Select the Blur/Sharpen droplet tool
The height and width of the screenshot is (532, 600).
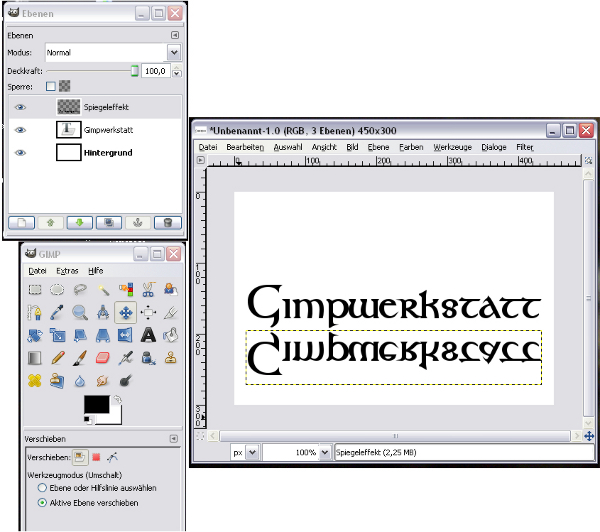[80, 381]
